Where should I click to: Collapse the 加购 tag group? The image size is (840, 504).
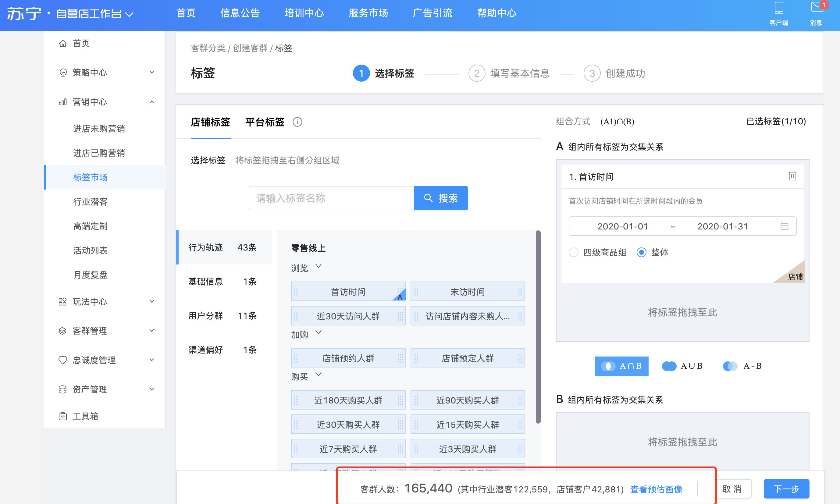(318, 332)
